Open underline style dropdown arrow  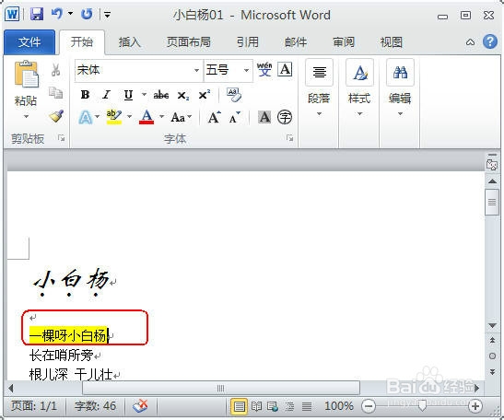click(144, 95)
